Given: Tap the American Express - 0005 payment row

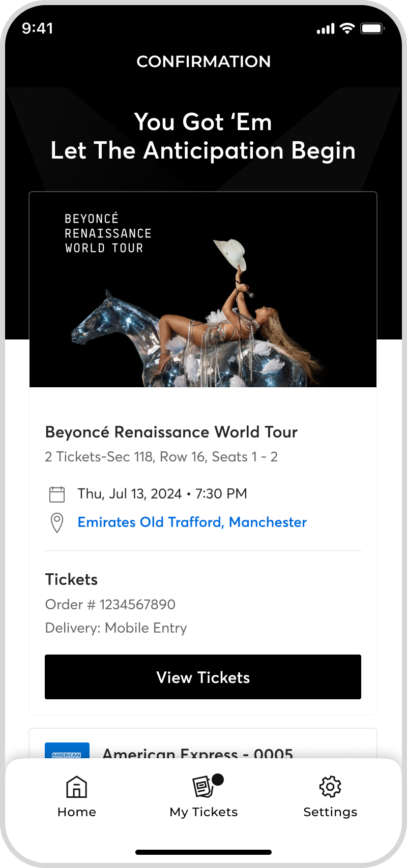Looking at the screenshot, I should [203, 745].
